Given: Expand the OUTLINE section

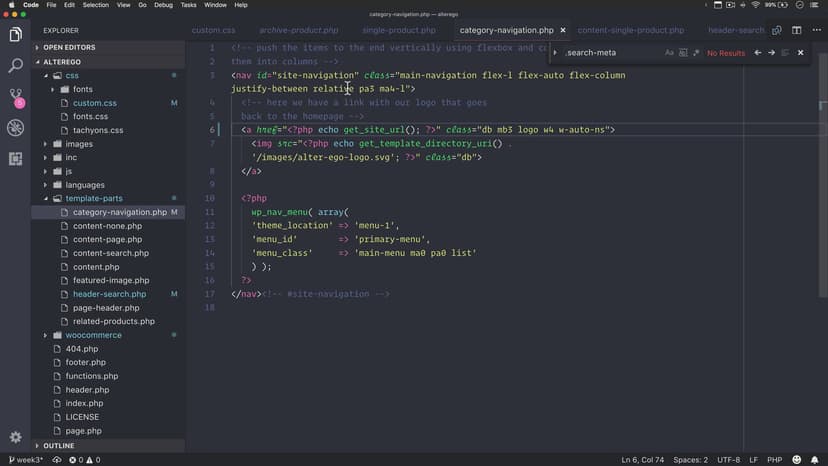Looking at the screenshot, I should [59, 446].
